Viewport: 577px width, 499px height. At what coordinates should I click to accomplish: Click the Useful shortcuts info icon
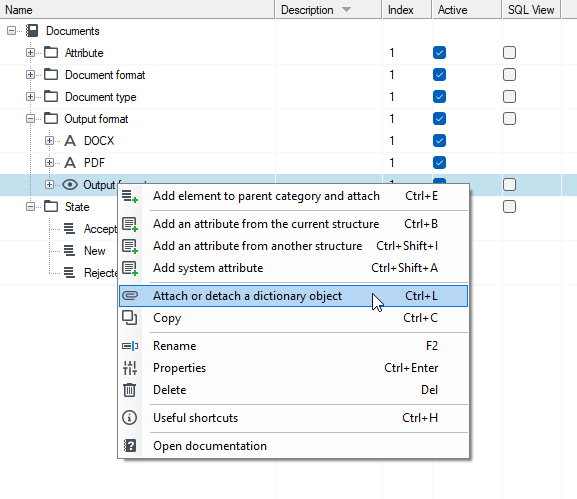point(130,418)
